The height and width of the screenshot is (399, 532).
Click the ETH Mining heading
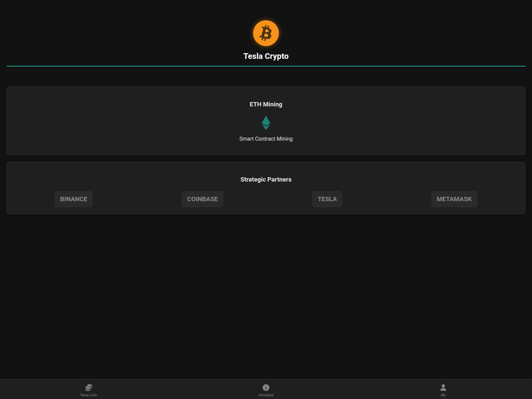[x=266, y=104]
